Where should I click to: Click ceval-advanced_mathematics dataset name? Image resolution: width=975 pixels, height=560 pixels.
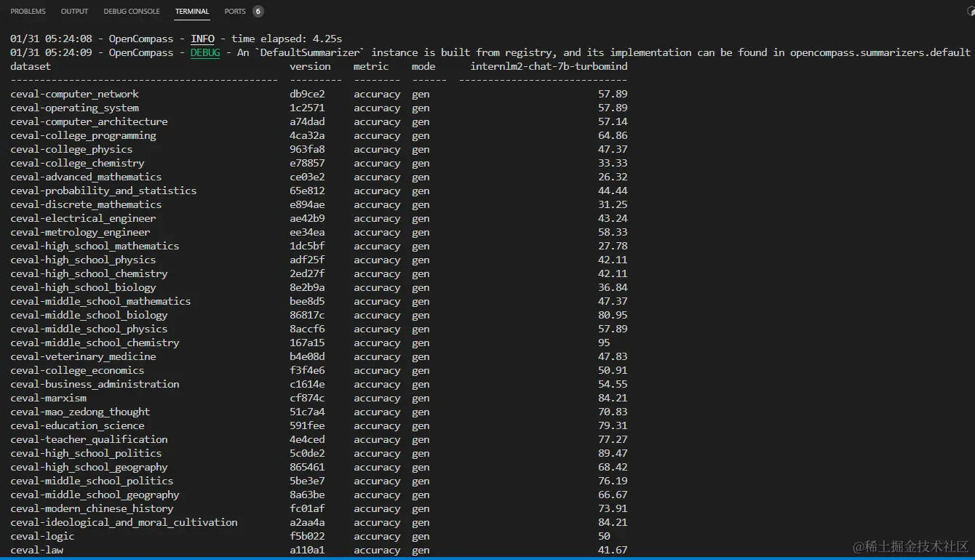86,177
